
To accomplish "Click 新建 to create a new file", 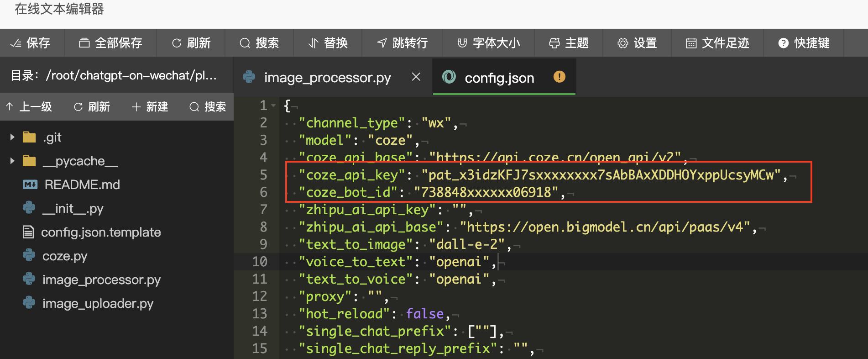I will click(150, 107).
